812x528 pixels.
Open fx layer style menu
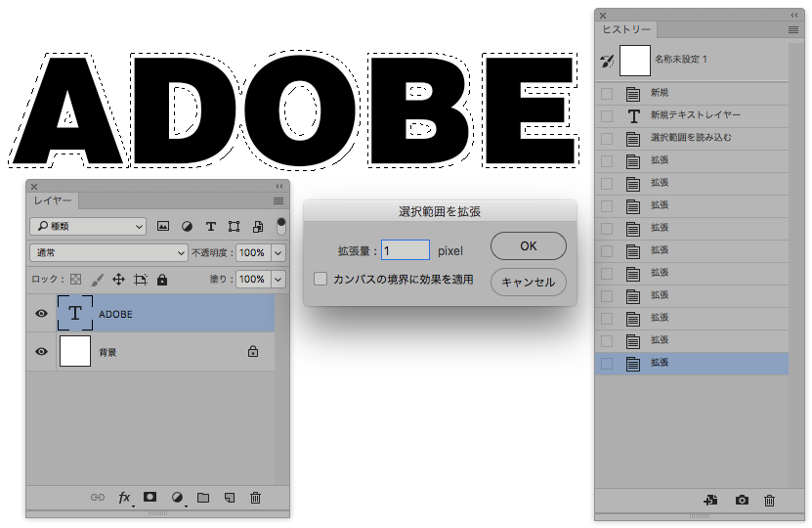(124, 498)
